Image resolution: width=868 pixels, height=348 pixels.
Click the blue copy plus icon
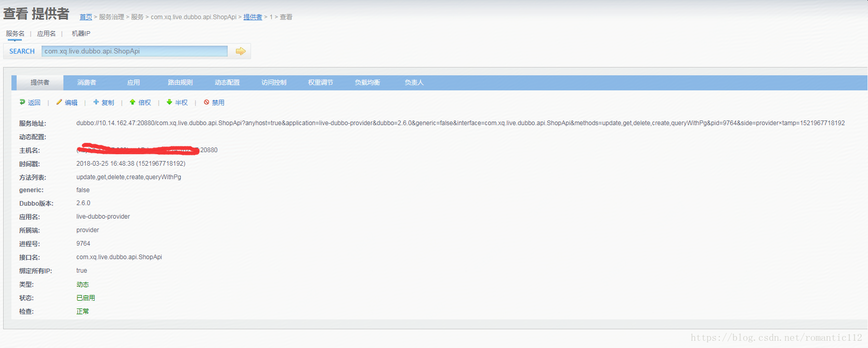tap(96, 102)
